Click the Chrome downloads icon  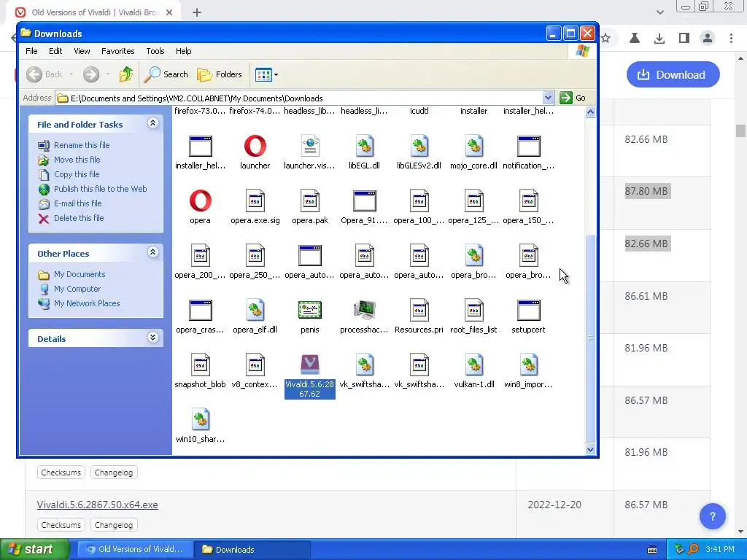(x=659, y=38)
